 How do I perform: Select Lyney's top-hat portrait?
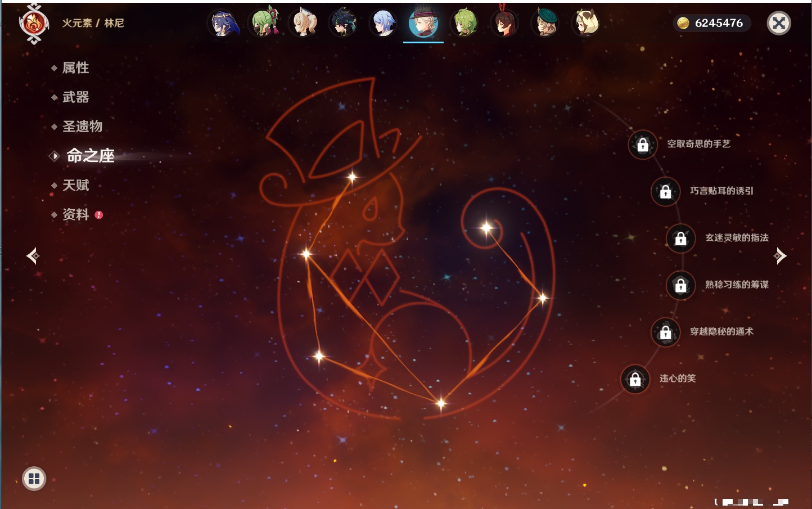(x=423, y=24)
